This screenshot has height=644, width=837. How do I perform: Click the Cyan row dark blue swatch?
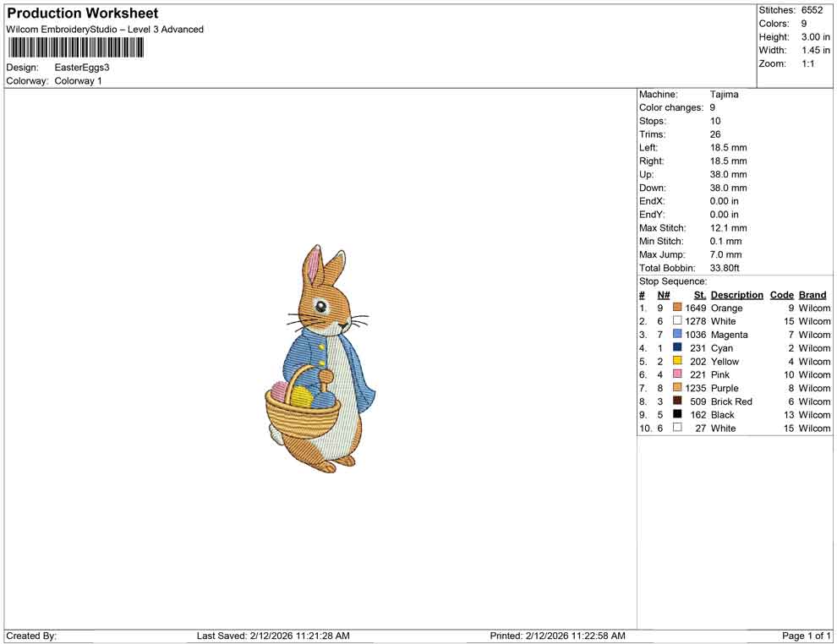point(677,347)
